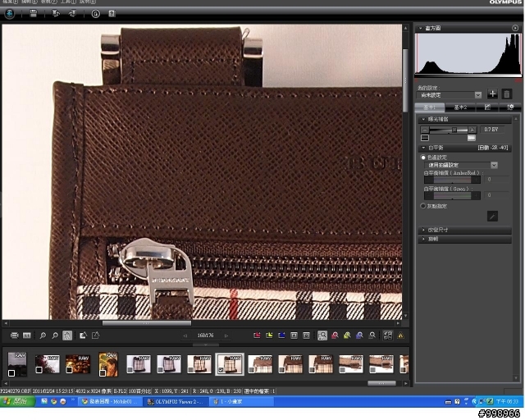This screenshot has height=420, width=525.
Task: Expand the 剪輯 section
Action: point(423,239)
